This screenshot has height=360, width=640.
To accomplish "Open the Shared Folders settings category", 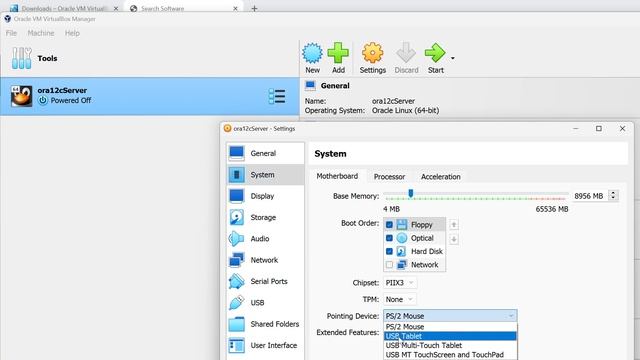I will pyautogui.click(x=265, y=324).
